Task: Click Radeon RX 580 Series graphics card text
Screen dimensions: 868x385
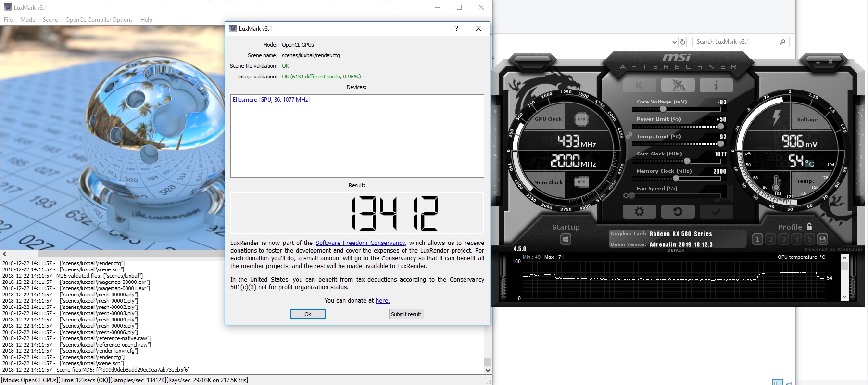Action: pos(681,234)
